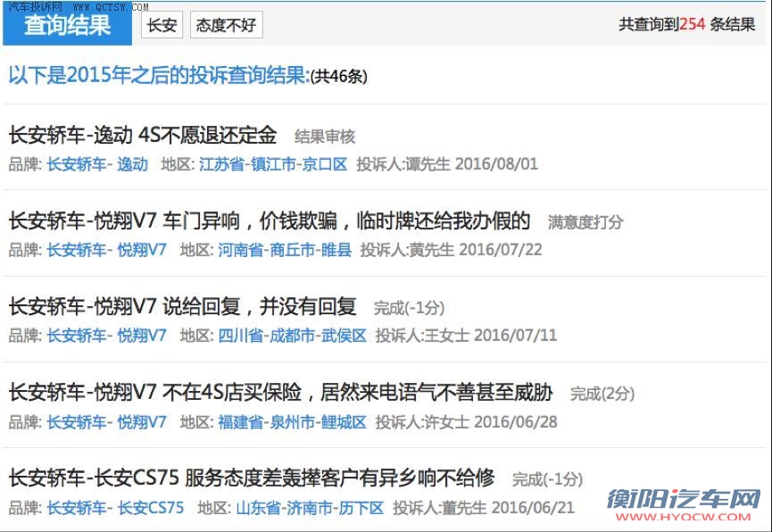Screen dimensions: 772x532
Task: Click the 完成(2分) status
Action: pyautogui.click(x=602, y=394)
